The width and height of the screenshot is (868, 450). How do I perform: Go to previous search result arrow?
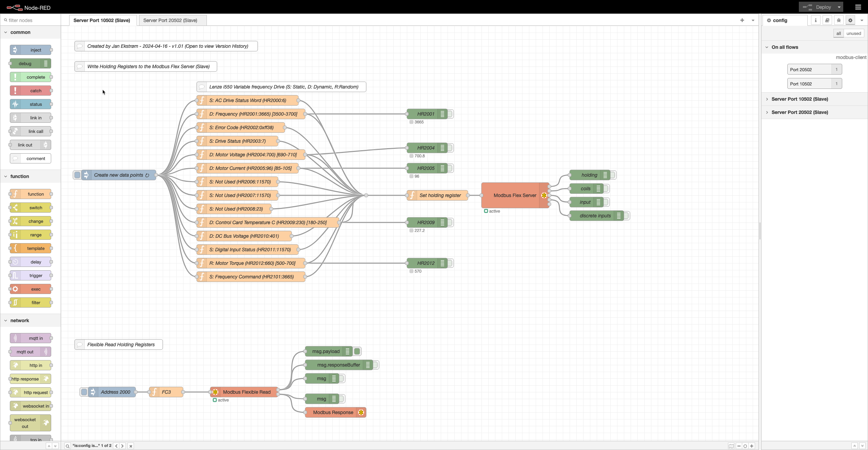click(x=116, y=446)
